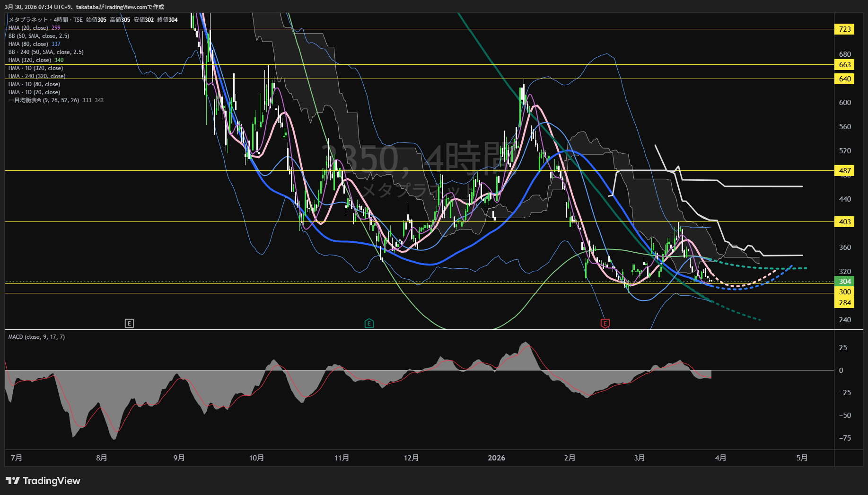Click the symbol title メタプラネット 4時間 TSE
The image size is (868, 495).
pyautogui.click(x=45, y=20)
